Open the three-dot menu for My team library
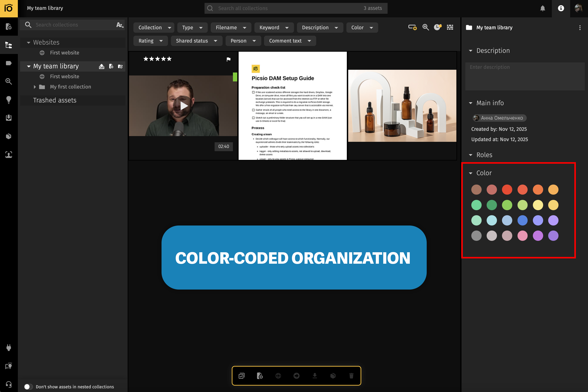This screenshot has height=392, width=588. 580,27
